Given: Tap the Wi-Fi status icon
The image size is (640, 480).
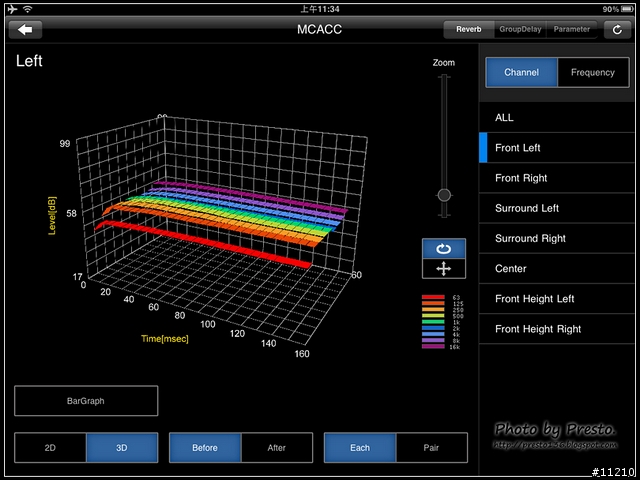Looking at the screenshot, I should pos(27,9).
